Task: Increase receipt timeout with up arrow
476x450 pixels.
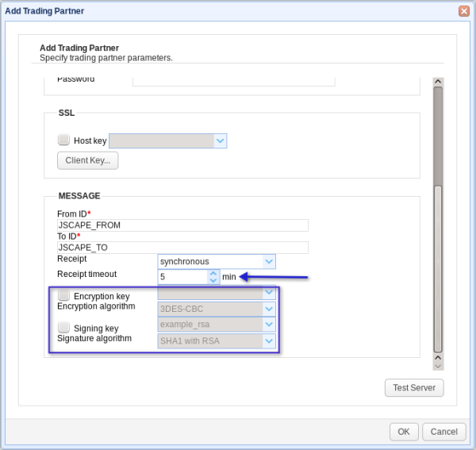Action: tap(213, 273)
